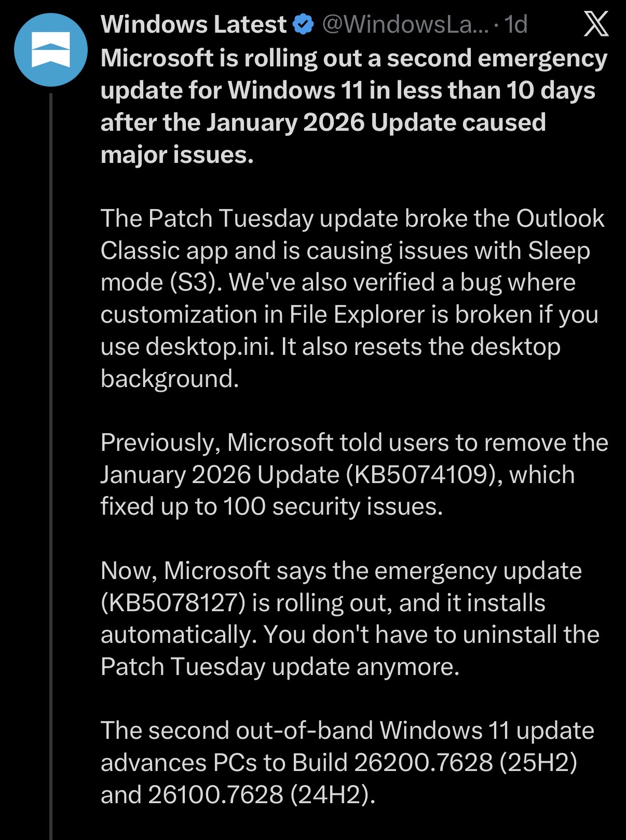626x840 pixels.
Task: Click the X logo icon
Action: [596, 24]
